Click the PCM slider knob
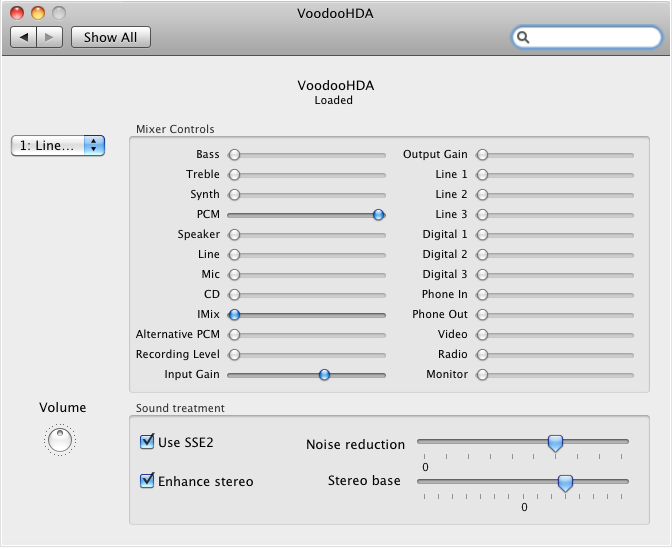672x549 pixels. 378,215
